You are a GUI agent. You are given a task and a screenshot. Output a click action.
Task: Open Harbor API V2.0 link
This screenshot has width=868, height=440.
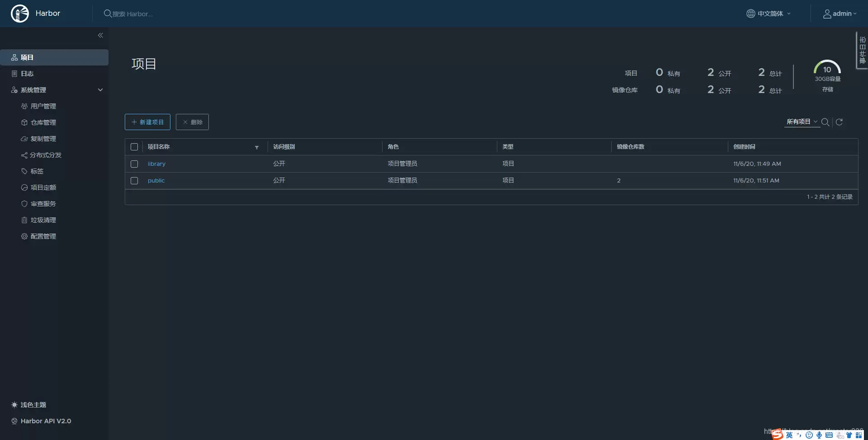click(46, 421)
